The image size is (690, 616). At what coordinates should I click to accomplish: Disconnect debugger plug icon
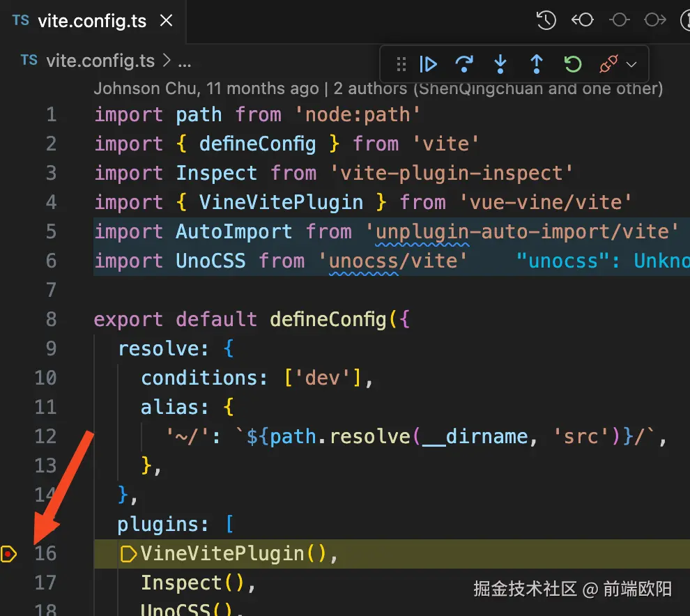click(x=608, y=64)
